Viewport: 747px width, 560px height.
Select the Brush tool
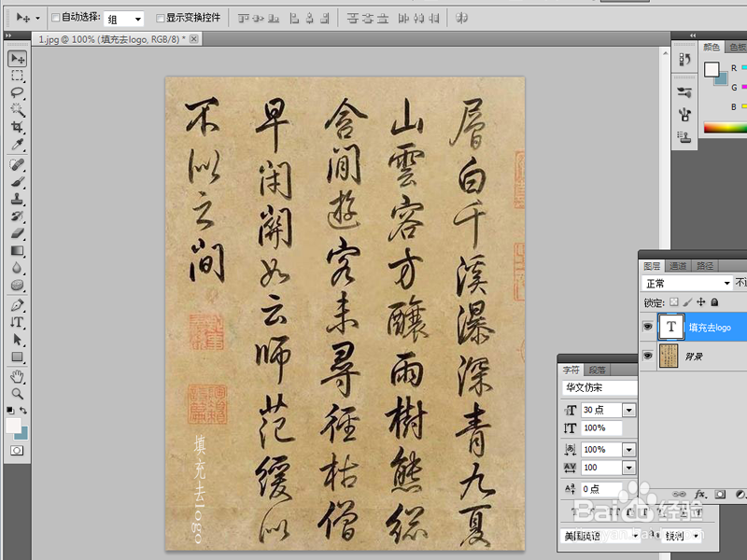(x=17, y=182)
